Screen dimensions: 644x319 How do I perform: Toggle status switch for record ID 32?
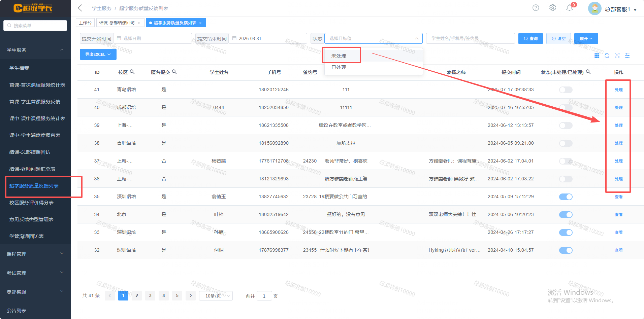coord(566,250)
